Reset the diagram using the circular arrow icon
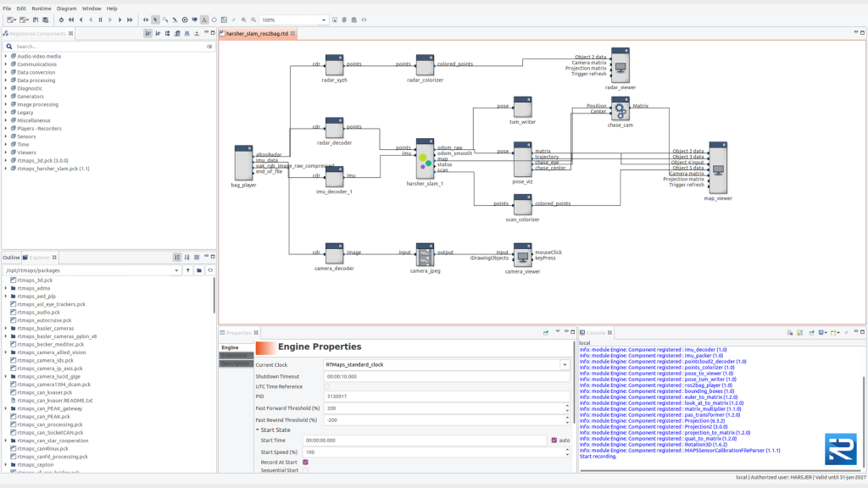Viewport: 868px width, 488px height. click(61, 20)
